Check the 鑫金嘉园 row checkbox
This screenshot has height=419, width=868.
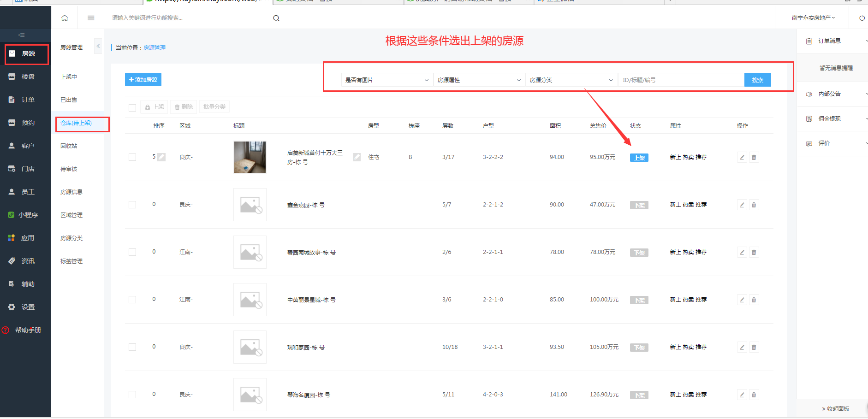[132, 205]
